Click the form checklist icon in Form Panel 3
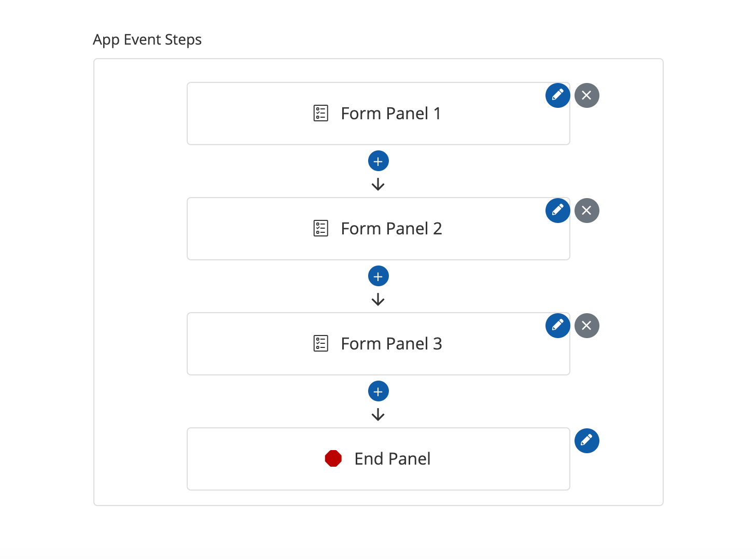Viewport: 756px width, 559px height. pos(321,343)
